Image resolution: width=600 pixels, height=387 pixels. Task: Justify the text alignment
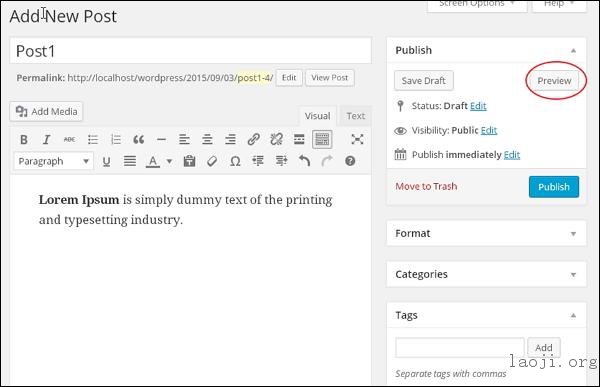coord(130,162)
